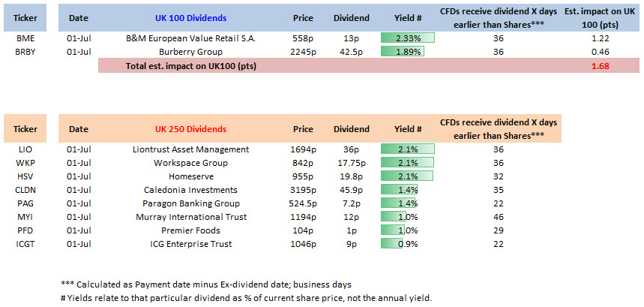
Task: Click the 1694p price cell
Action: tap(303, 149)
